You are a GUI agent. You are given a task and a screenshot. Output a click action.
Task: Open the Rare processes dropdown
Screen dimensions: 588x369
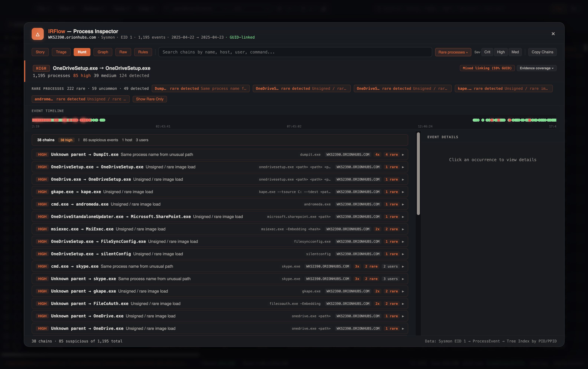[x=453, y=52]
